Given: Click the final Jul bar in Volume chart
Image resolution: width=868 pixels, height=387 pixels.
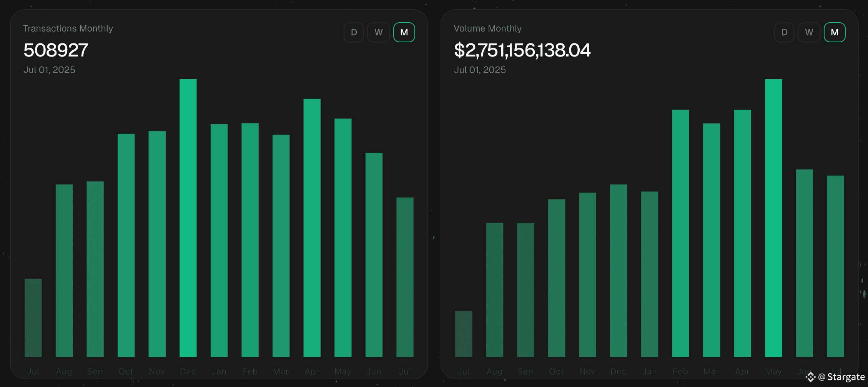Looking at the screenshot, I should pos(836,266).
